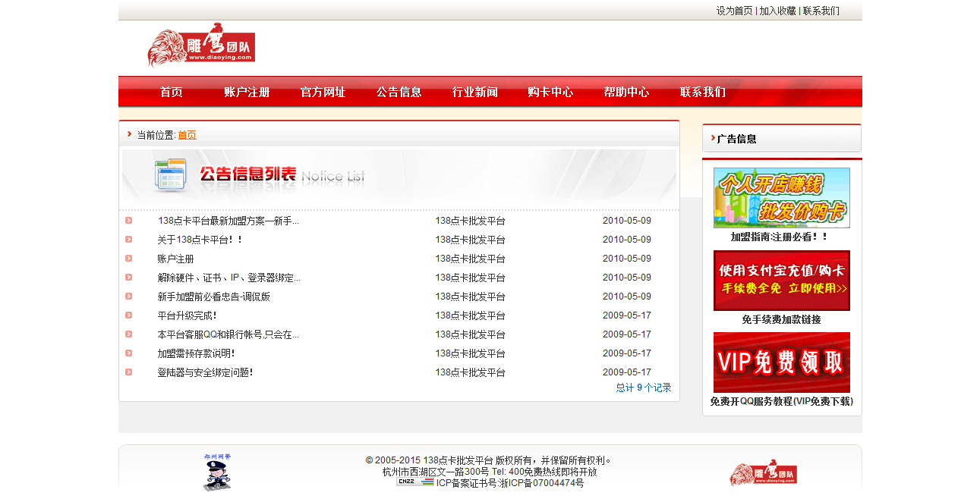Open notice 新手加盟前必看忠告-调侃版
980x499 pixels.
point(214,297)
